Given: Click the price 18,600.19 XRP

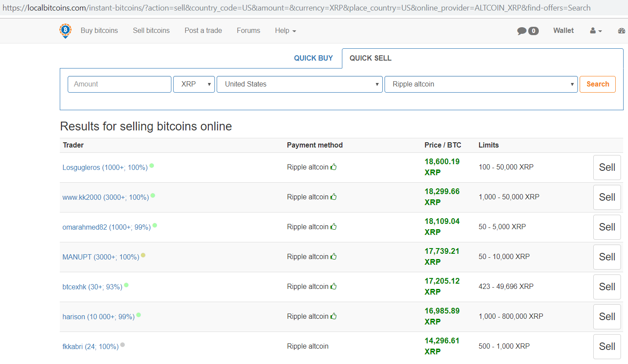Looking at the screenshot, I should (x=442, y=167).
